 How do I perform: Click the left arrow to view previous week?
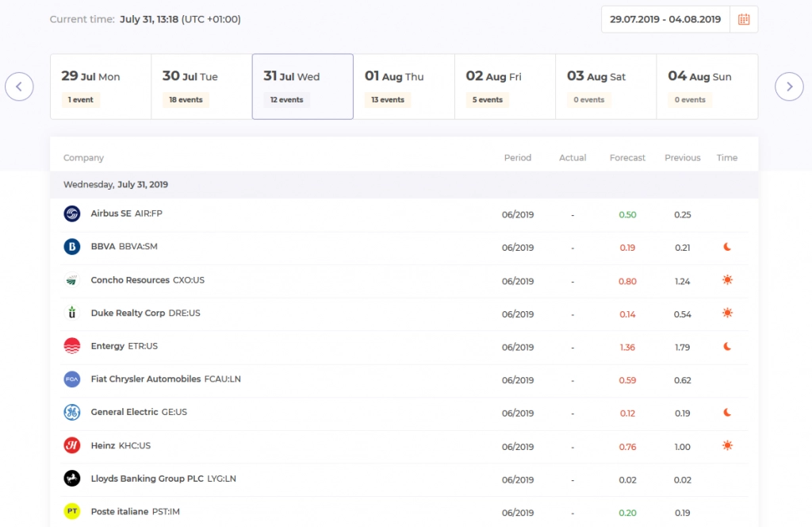point(19,87)
